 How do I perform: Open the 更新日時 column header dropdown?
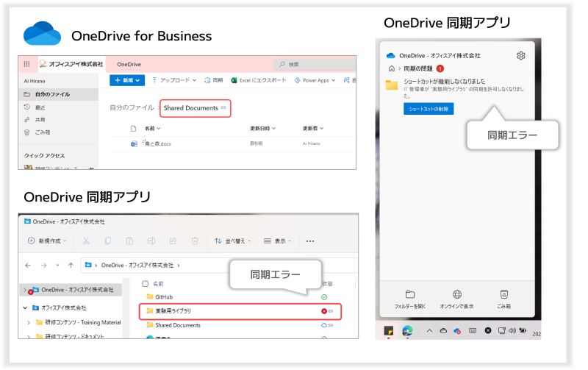tap(263, 128)
